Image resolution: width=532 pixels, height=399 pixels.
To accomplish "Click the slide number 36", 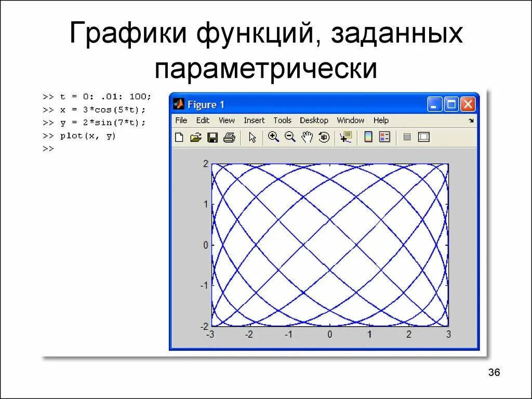I will coord(494,373).
